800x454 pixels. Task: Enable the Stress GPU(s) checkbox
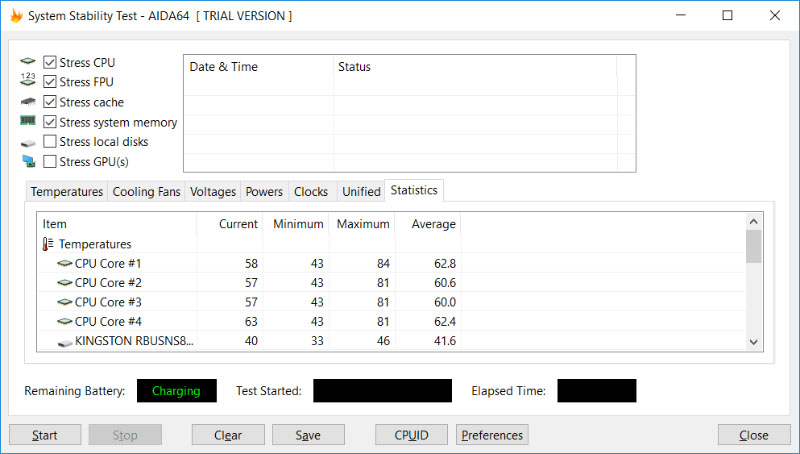50,161
